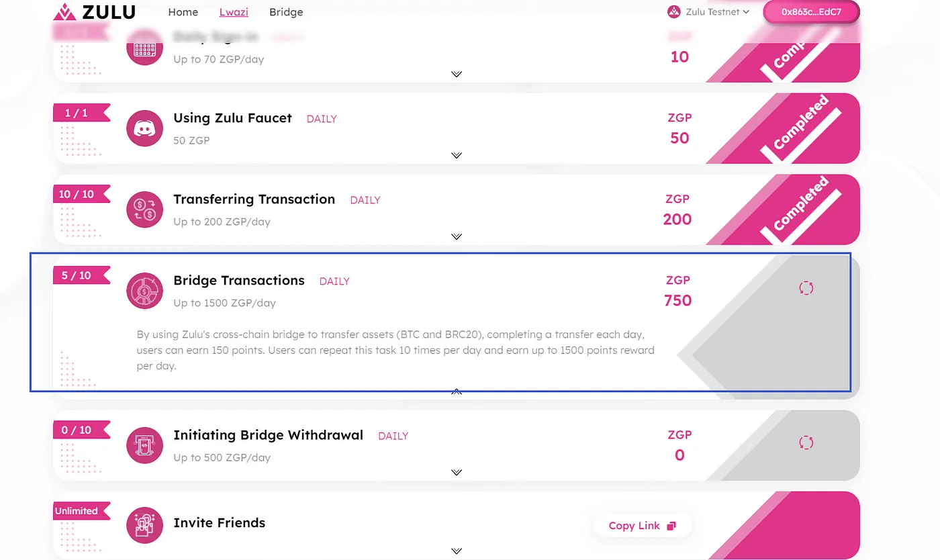Go to the Home menu item
940x560 pixels.
pos(183,12)
